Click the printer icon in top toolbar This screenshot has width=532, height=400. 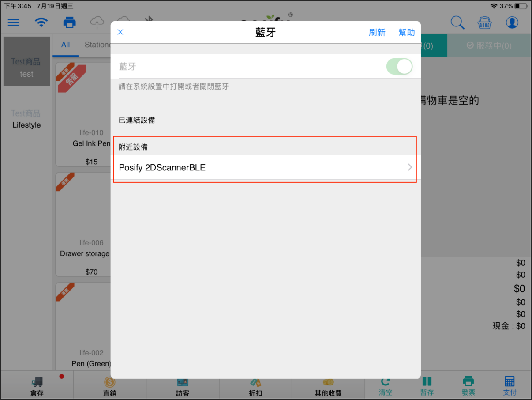click(69, 23)
